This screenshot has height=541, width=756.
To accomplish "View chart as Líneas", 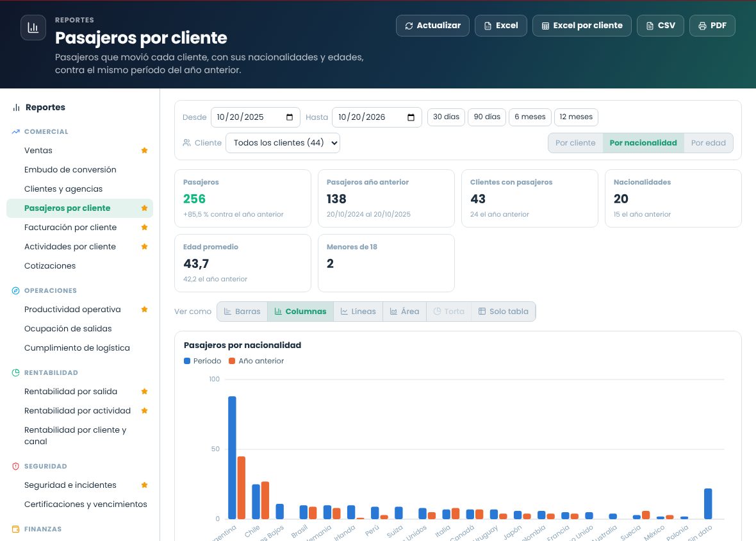I will click(357, 312).
